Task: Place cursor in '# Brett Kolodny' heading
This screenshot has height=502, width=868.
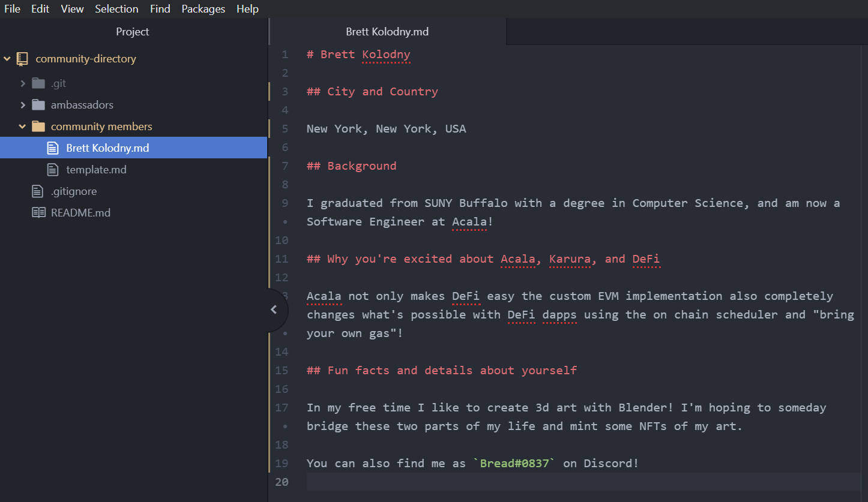Action: click(358, 55)
